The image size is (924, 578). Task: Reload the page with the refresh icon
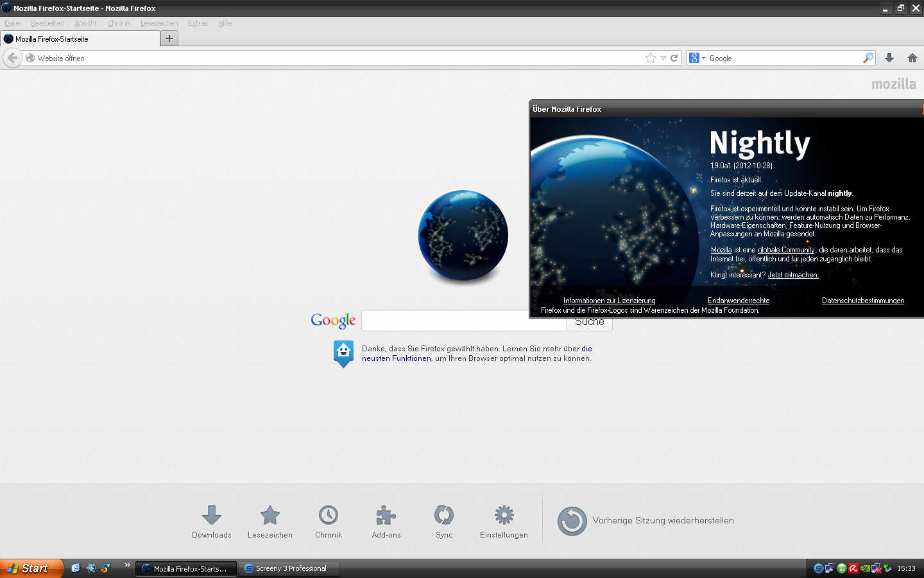(x=674, y=58)
